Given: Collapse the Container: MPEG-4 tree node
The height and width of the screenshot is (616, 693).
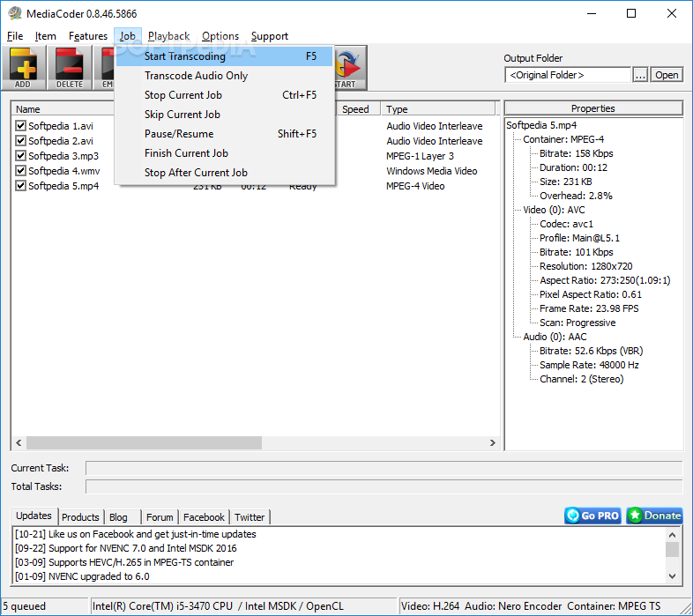Looking at the screenshot, I should [563, 139].
